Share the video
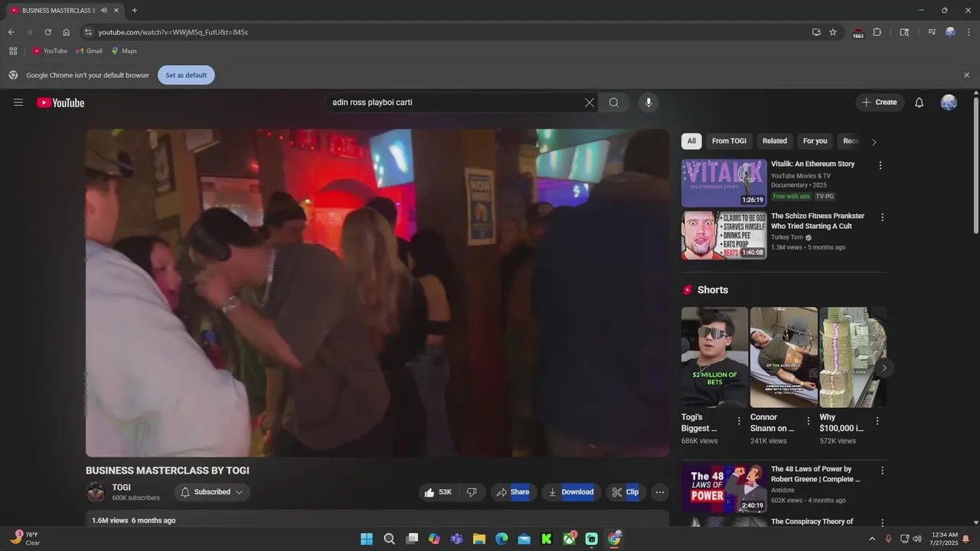 (513, 492)
